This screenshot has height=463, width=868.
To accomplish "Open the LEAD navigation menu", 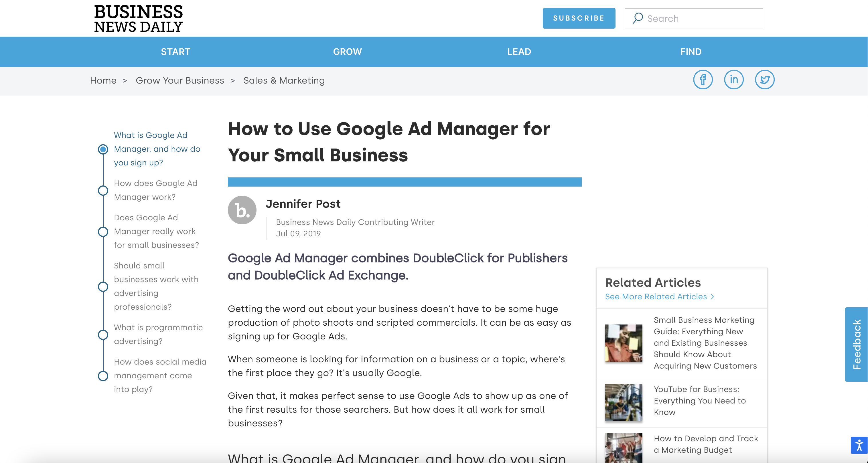I will pyautogui.click(x=519, y=52).
